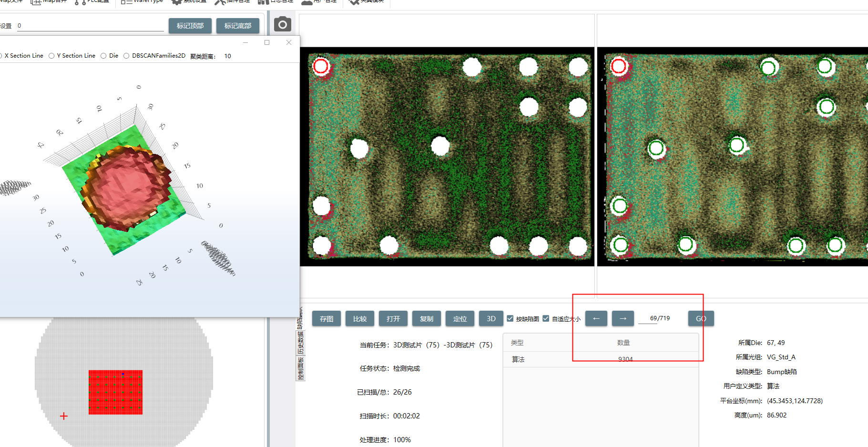
Task: Select the Y Section Line radio option
Action: click(x=72, y=56)
